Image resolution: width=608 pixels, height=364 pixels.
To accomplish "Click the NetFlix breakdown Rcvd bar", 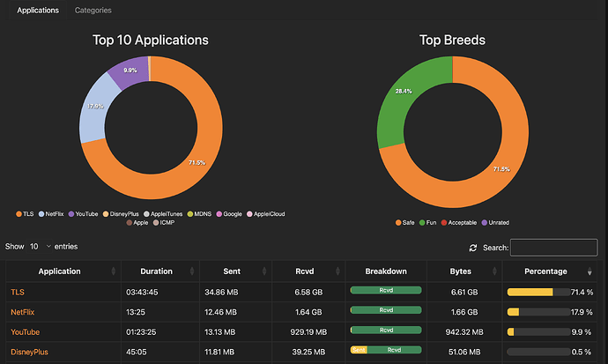I will click(x=386, y=310).
